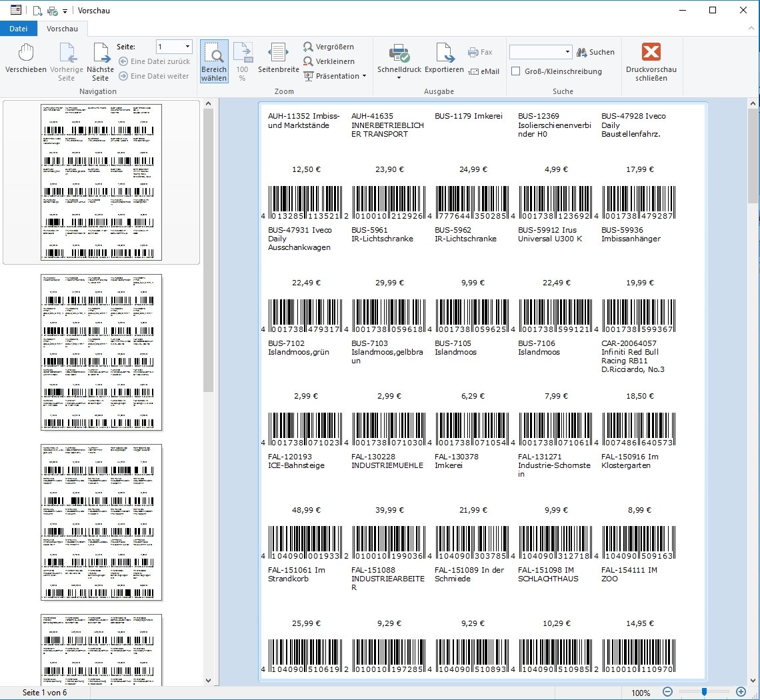Screen dimensions: 760x700
Task: Open the Datei tab
Action: tap(19, 29)
